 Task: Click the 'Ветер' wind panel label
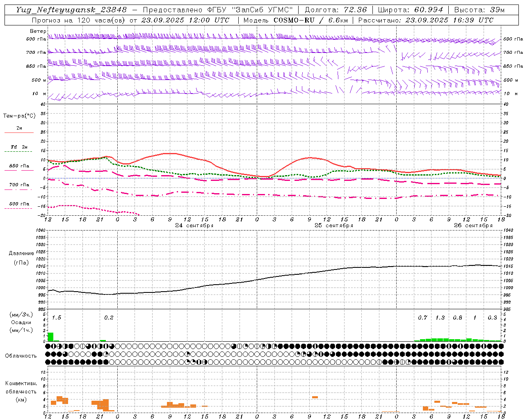click(x=38, y=31)
